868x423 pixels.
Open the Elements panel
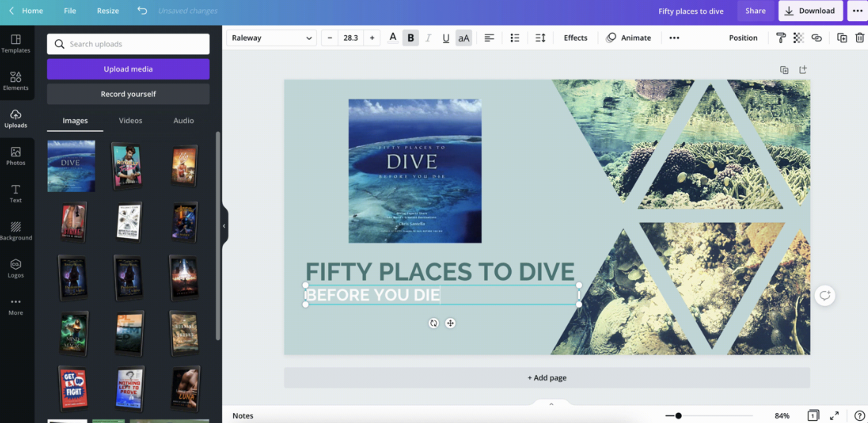[15, 81]
